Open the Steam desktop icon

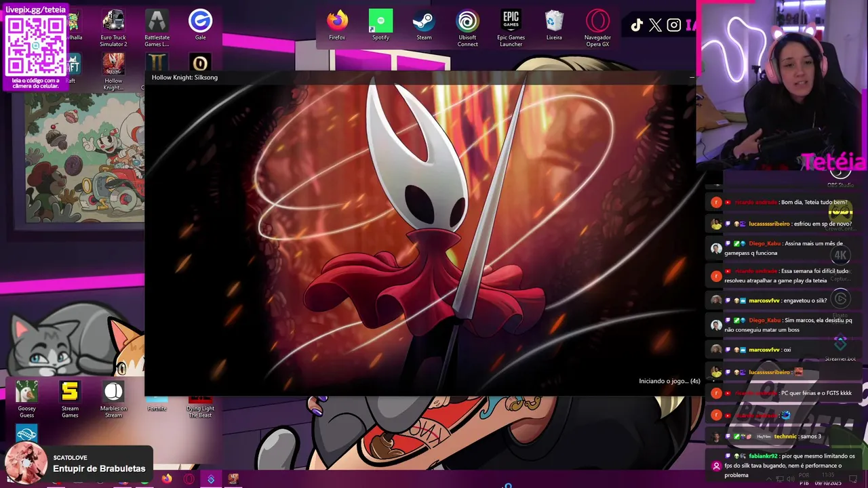(424, 25)
